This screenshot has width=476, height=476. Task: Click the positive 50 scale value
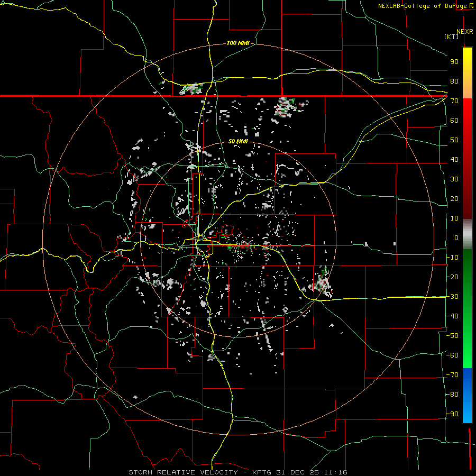pyautogui.click(x=454, y=140)
